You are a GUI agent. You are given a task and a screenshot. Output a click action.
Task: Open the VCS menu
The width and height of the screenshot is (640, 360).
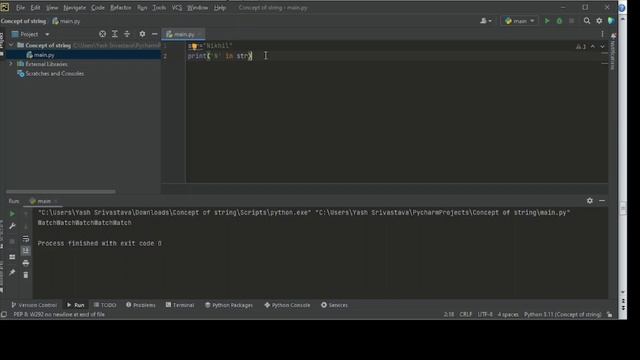tap(176, 7)
